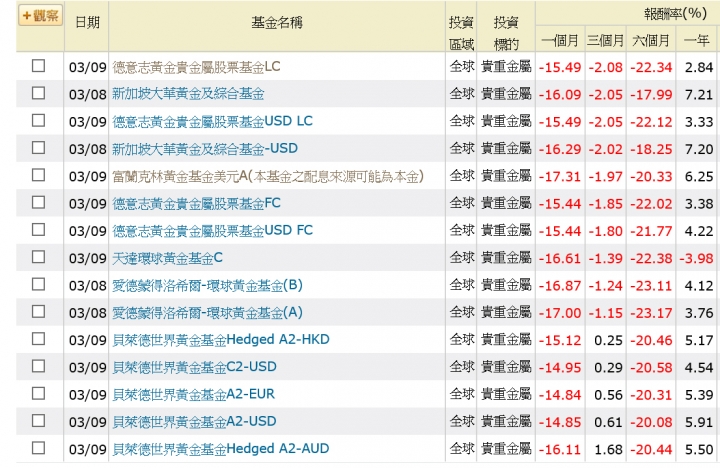Click three-month value 1.68
720x468 pixels.
pyautogui.click(x=608, y=450)
